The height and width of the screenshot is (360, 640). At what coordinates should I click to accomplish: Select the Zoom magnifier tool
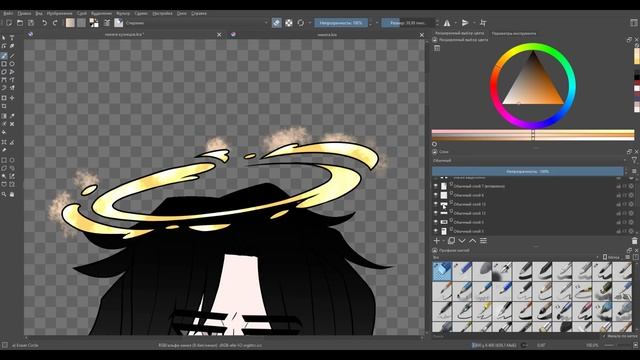click(x=4, y=194)
